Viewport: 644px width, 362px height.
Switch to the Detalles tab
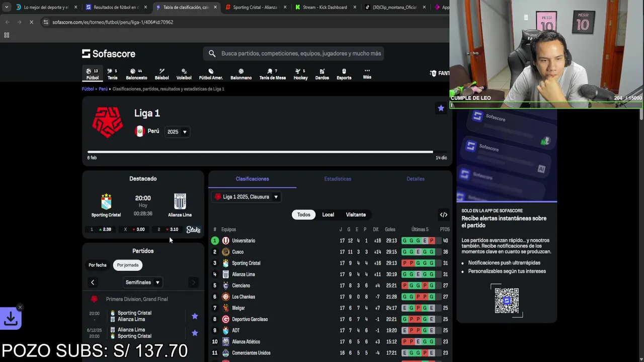tap(416, 179)
